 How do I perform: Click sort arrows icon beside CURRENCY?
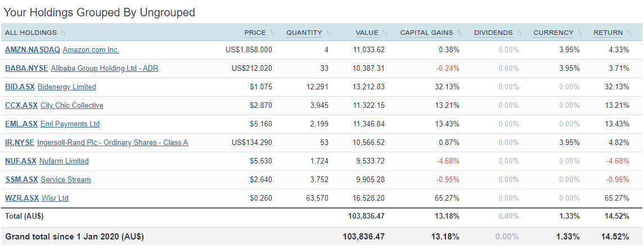pos(580,33)
